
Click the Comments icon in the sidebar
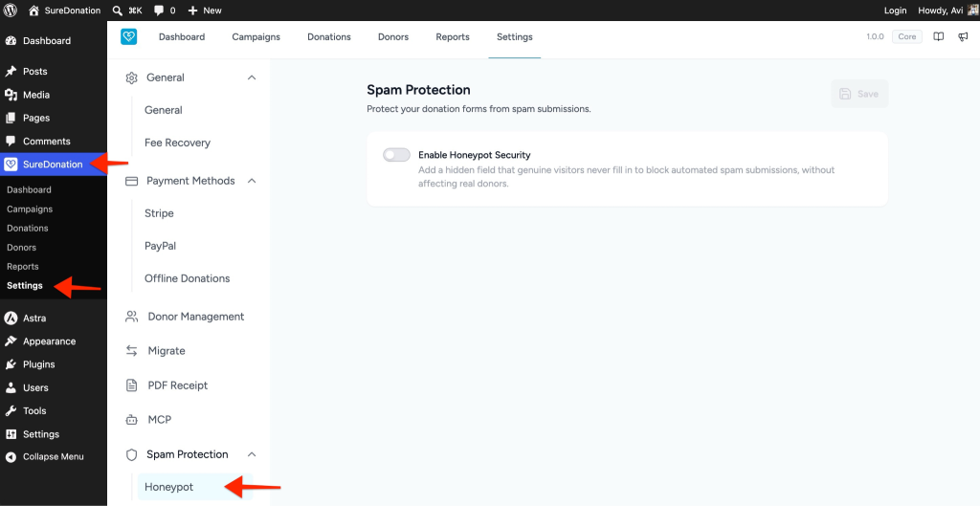[x=11, y=142]
